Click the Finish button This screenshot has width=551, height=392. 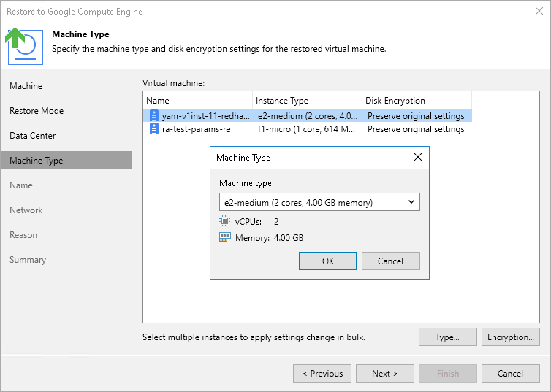pyautogui.click(x=448, y=374)
